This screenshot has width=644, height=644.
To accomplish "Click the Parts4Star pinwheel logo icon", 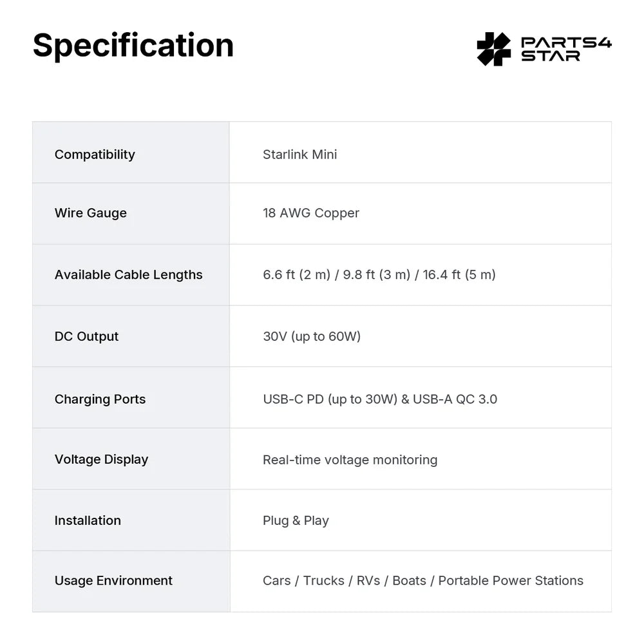I will pyautogui.click(x=494, y=49).
